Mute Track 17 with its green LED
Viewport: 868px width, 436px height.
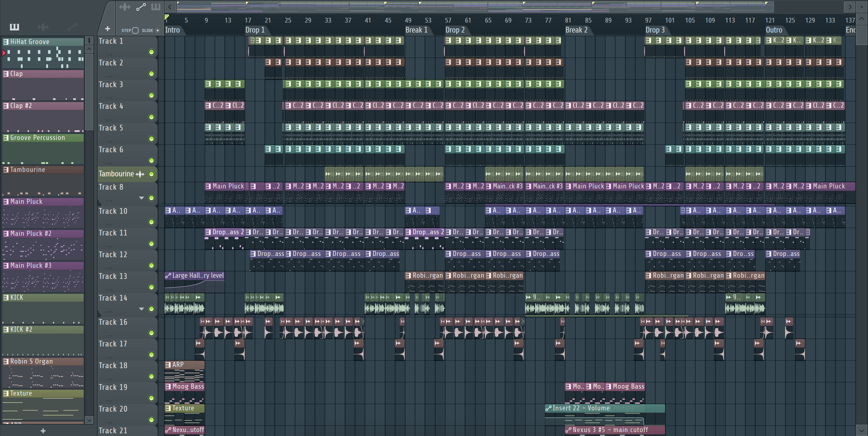tap(151, 354)
